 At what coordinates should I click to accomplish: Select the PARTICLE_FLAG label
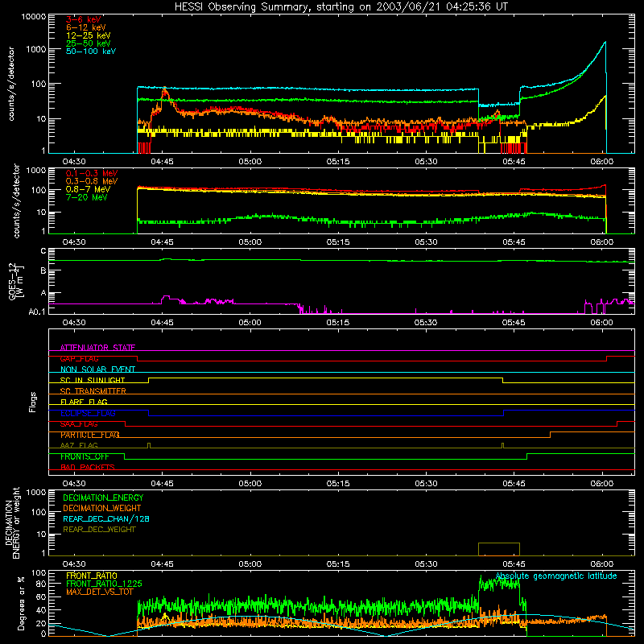tap(90, 435)
